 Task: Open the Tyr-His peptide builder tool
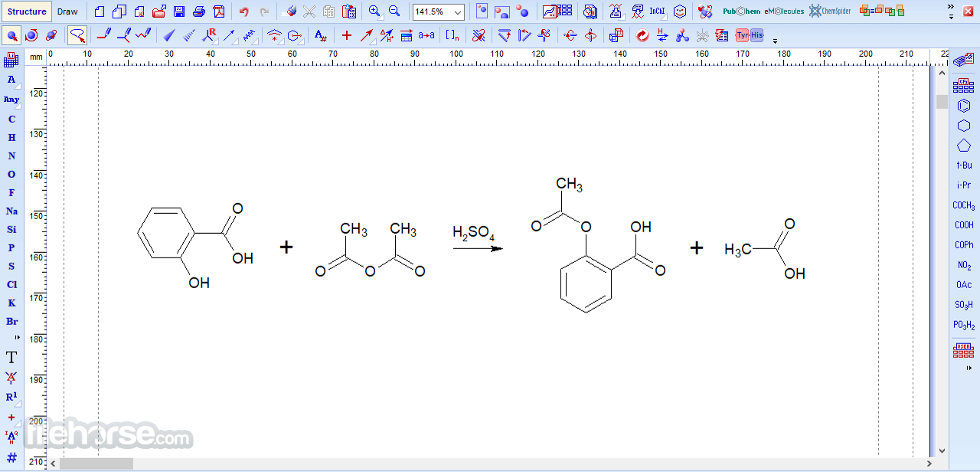click(750, 35)
